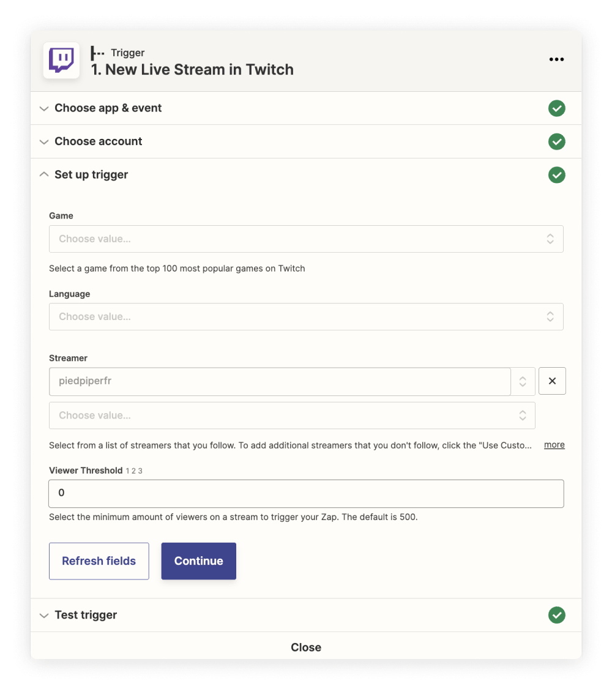Image resolution: width=612 pixels, height=700 pixels.
Task: Click the Language dropdown arrows
Action: point(550,316)
